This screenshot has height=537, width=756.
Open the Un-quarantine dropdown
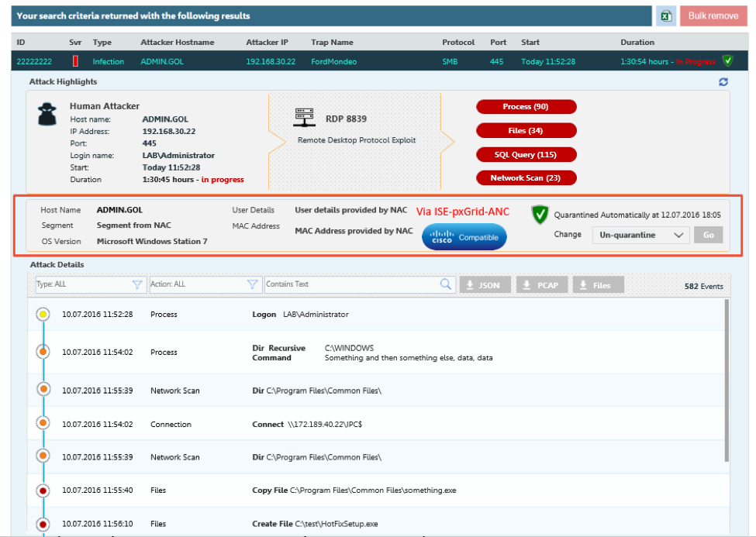coord(640,235)
